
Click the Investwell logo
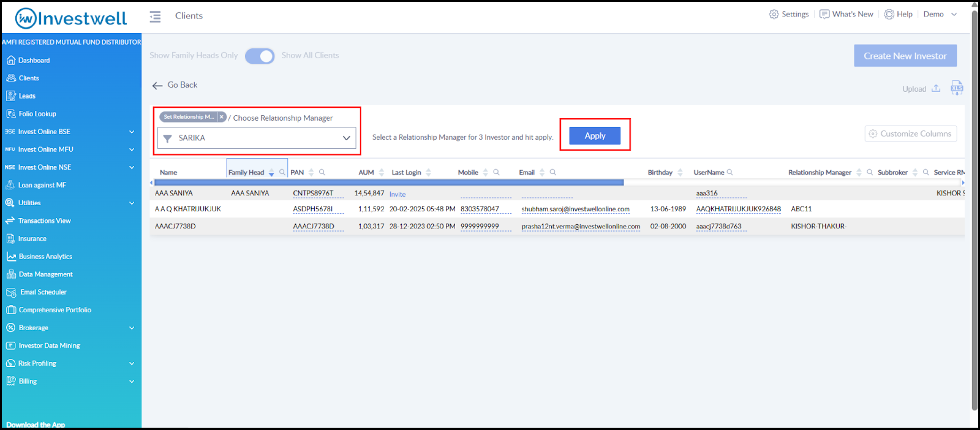(x=71, y=18)
